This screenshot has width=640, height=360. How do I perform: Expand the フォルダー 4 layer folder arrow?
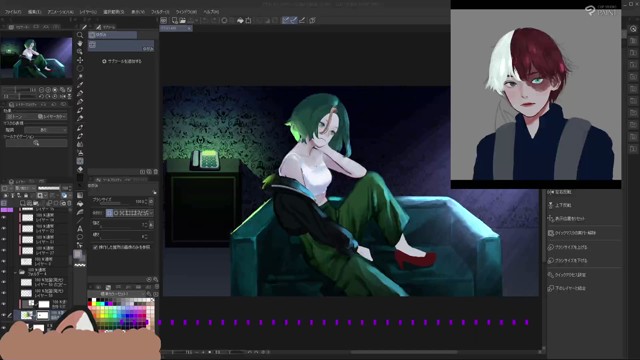16,272
